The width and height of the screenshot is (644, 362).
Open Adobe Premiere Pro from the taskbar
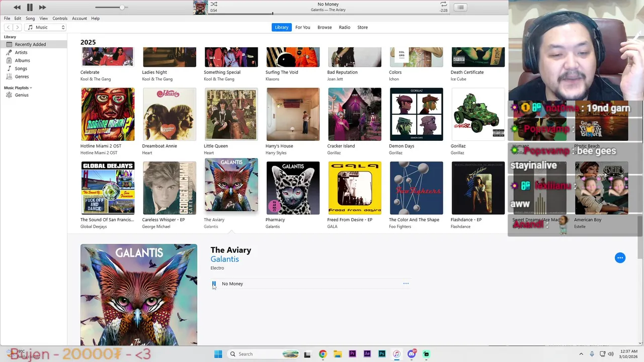point(352,354)
